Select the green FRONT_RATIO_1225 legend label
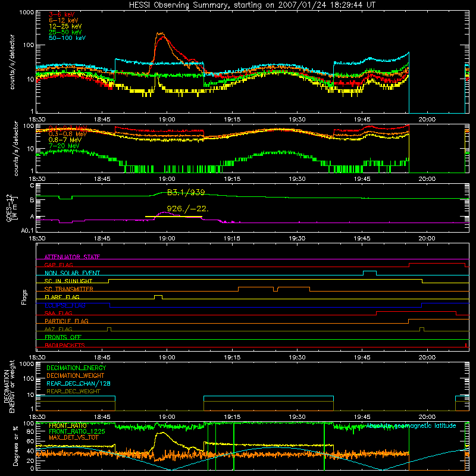 [x=77, y=431]
